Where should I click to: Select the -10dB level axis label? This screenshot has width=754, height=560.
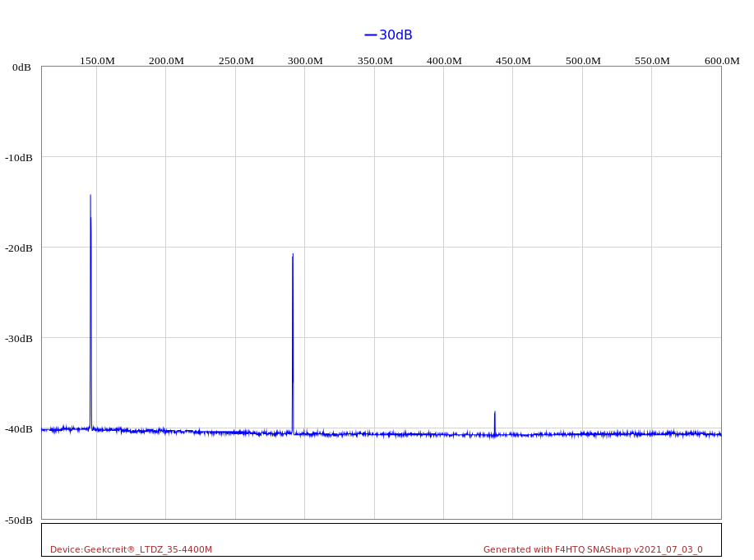point(19,158)
